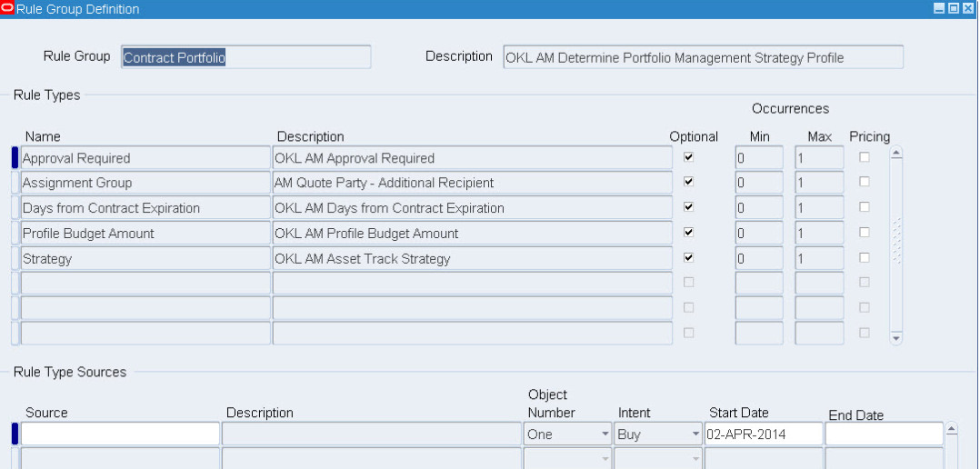Image resolution: width=980 pixels, height=469 pixels.
Task: Enable Pricing checkbox for Assignment Group
Action: (865, 182)
